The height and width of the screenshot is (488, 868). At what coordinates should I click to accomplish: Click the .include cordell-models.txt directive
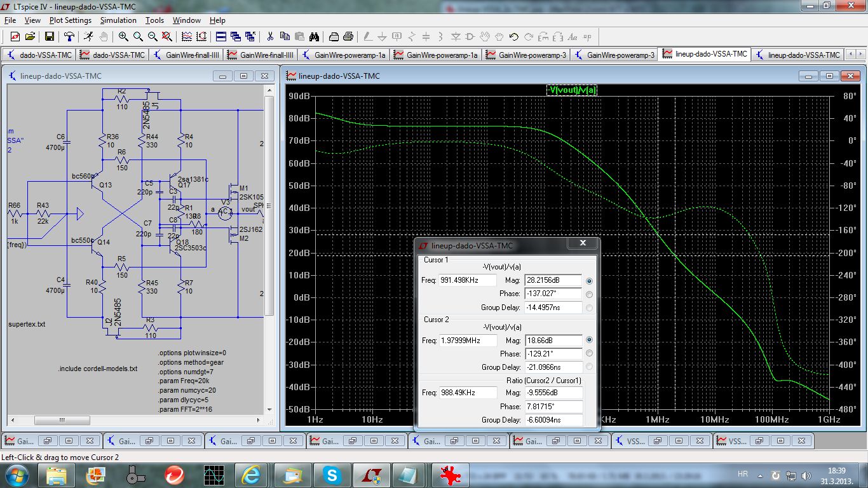coord(98,369)
